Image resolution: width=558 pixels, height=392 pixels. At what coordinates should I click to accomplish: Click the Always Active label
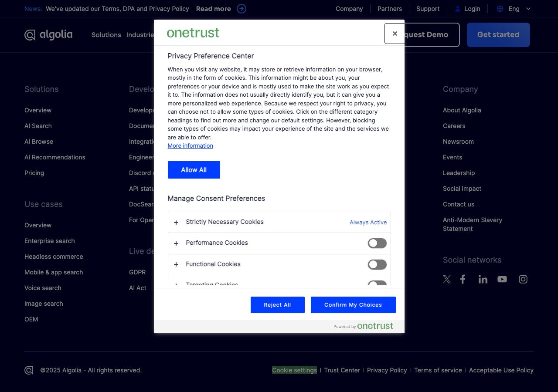click(368, 222)
